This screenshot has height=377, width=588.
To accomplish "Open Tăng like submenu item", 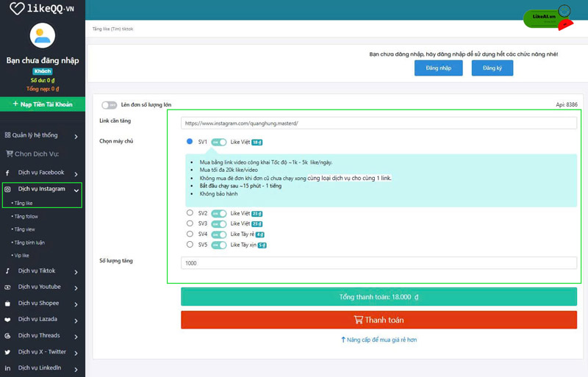I will 24,203.
